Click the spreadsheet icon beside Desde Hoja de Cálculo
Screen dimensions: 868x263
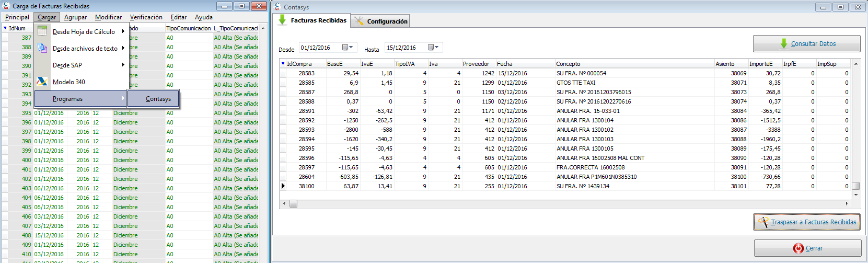pos(42,31)
